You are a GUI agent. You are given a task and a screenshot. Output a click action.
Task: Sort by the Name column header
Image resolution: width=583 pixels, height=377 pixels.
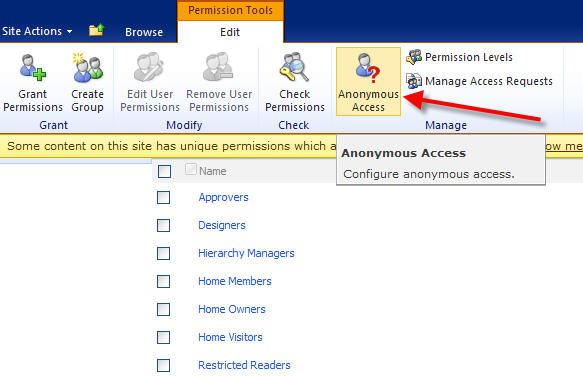(213, 171)
